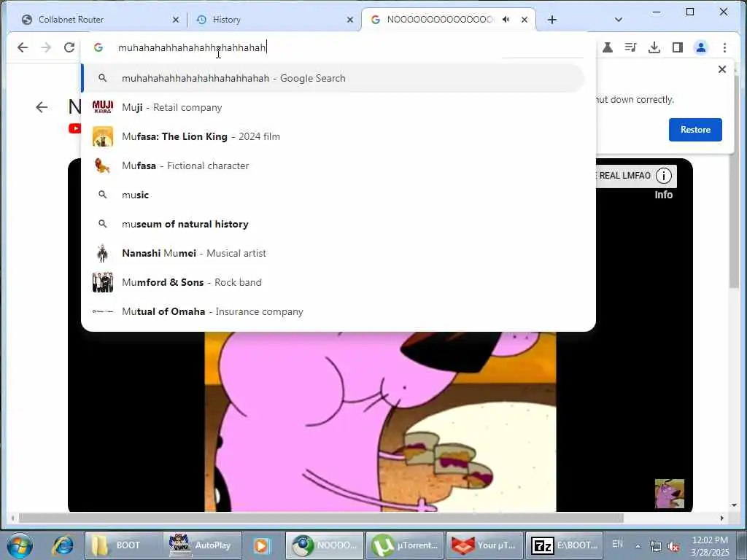Open the clock showing 12:02 PM
This screenshot has height=560, width=747.
pyautogui.click(x=709, y=545)
